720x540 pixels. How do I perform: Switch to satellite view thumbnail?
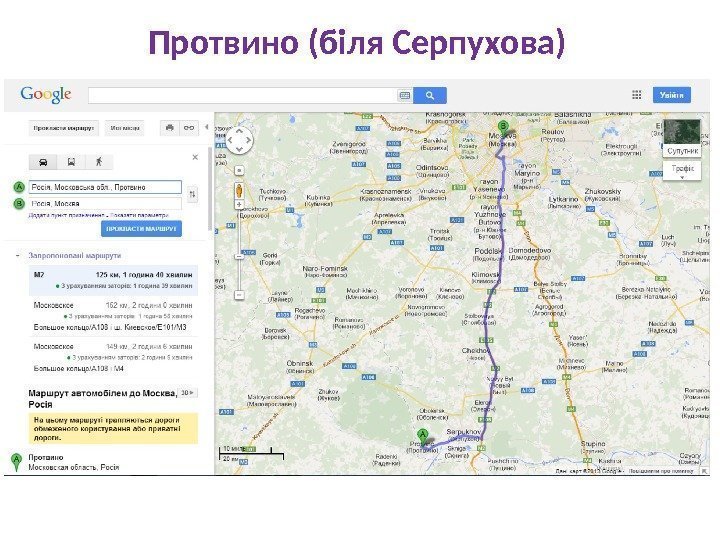click(x=682, y=138)
